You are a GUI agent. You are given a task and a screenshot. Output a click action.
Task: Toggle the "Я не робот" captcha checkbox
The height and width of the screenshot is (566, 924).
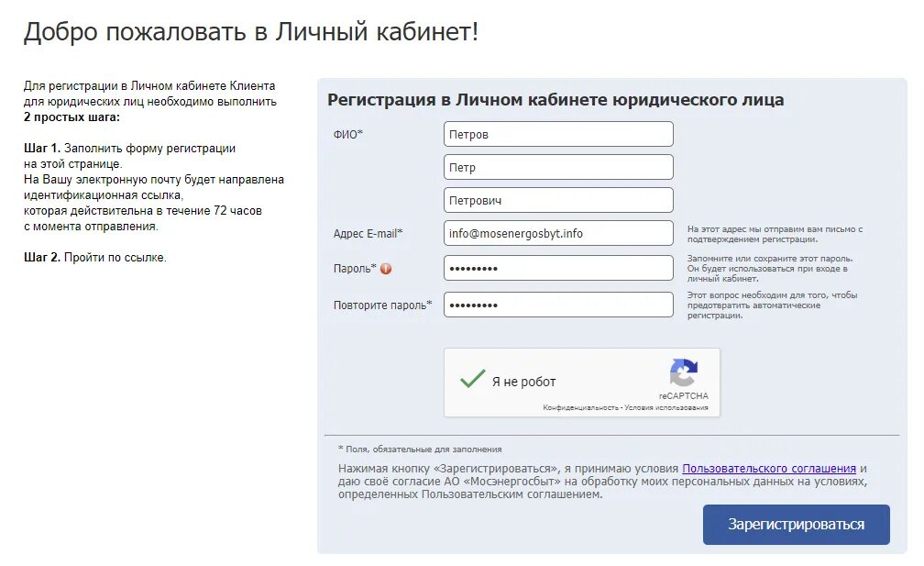click(x=473, y=379)
